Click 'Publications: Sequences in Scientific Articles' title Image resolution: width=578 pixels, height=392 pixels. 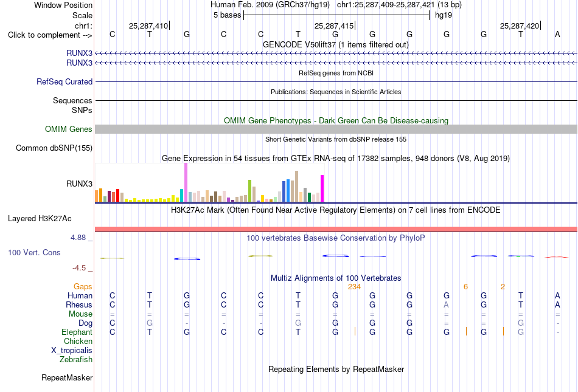click(x=336, y=92)
